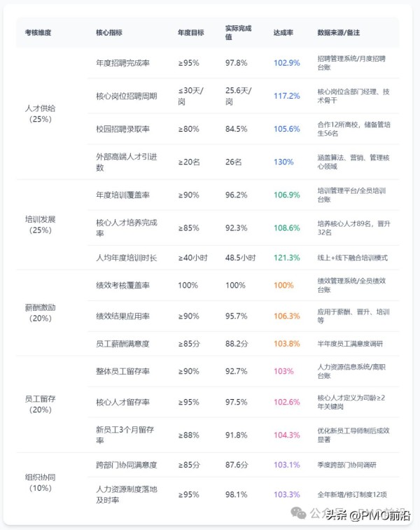Click the pink 103% achievement rate
420x530 pixels.
pos(283,371)
